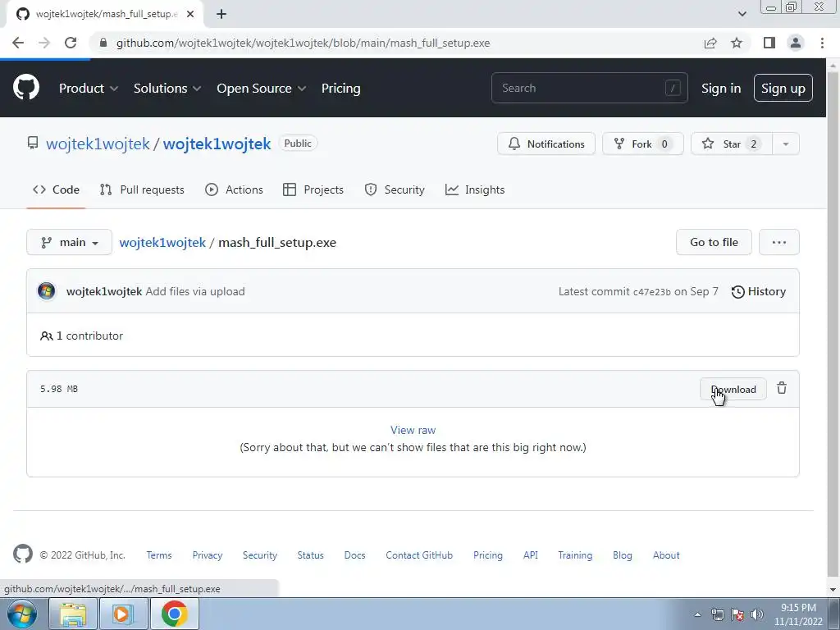Viewport: 840px width, 630px height.
Task: Click the Sign up button
Action: [x=783, y=89]
